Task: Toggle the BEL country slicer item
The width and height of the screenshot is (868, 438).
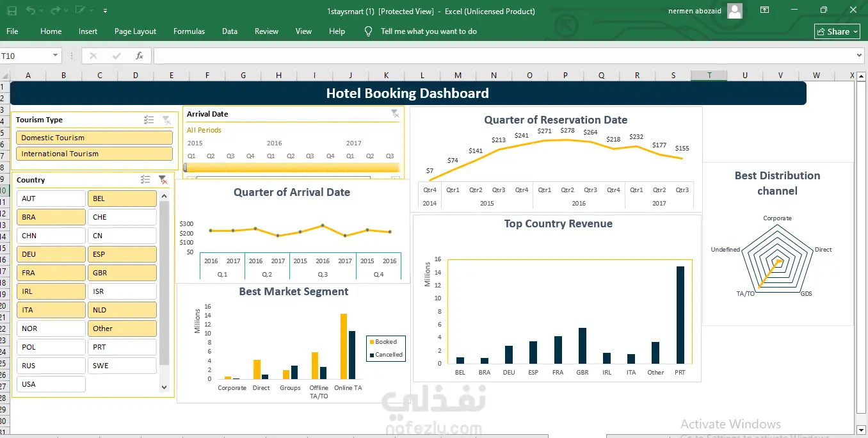Action: [122, 199]
